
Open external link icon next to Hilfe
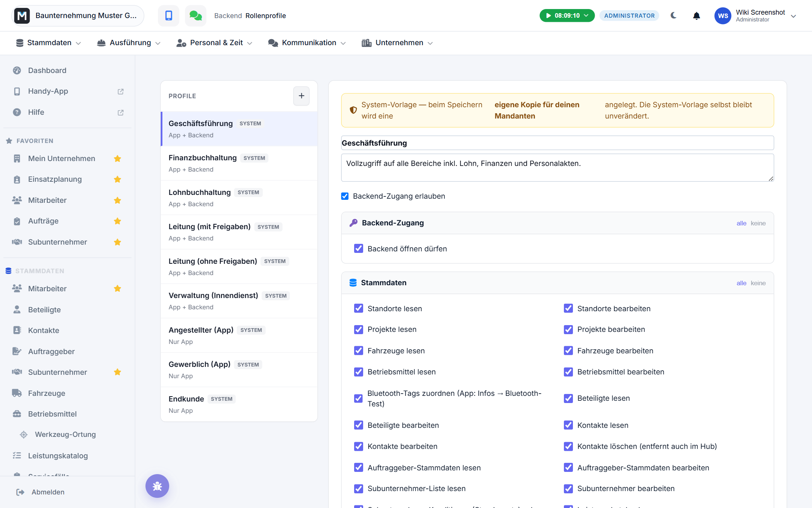pos(121,113)
